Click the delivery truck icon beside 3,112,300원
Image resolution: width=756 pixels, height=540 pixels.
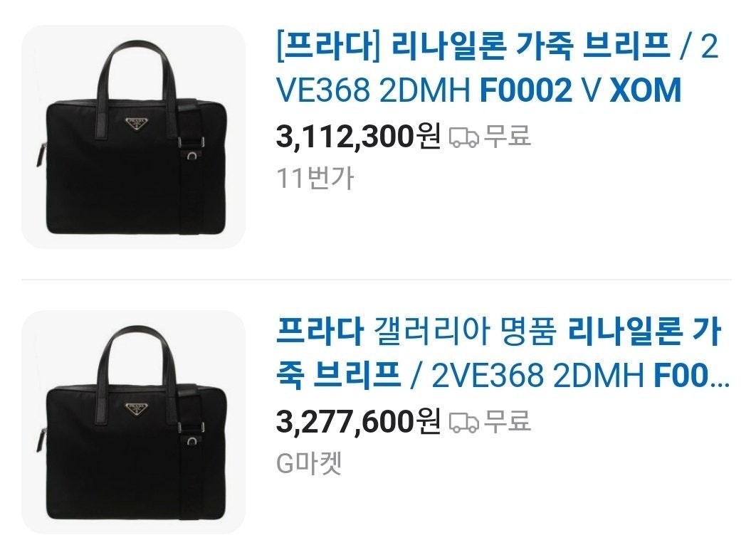pos(464,137)
